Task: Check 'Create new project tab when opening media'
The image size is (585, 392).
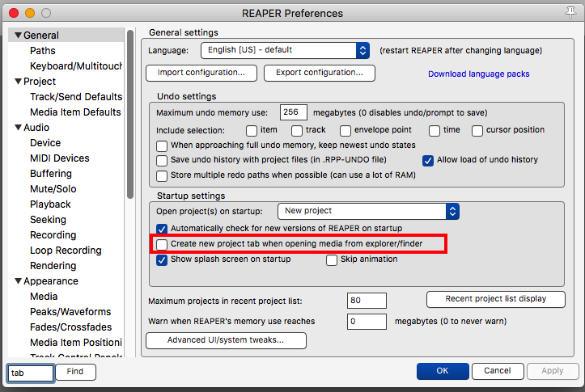Action: coord(162,244)
